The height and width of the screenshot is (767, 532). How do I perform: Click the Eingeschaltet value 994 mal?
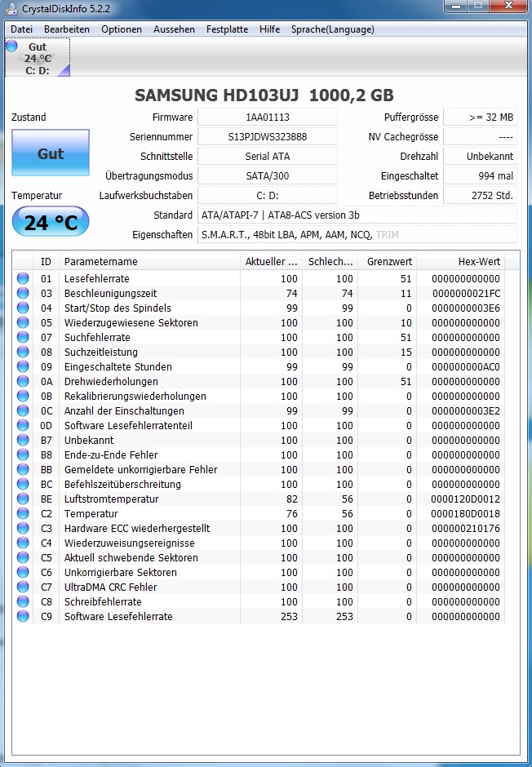480,175
